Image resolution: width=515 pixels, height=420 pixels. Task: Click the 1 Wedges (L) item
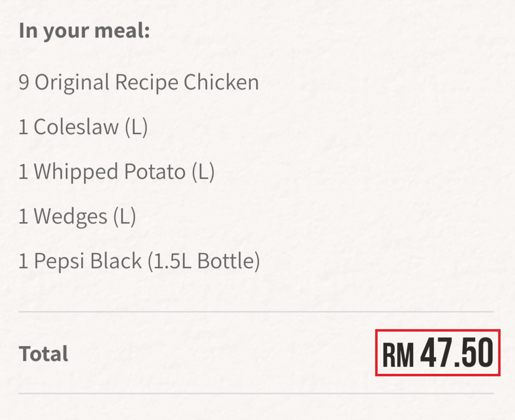coord(77,217)
